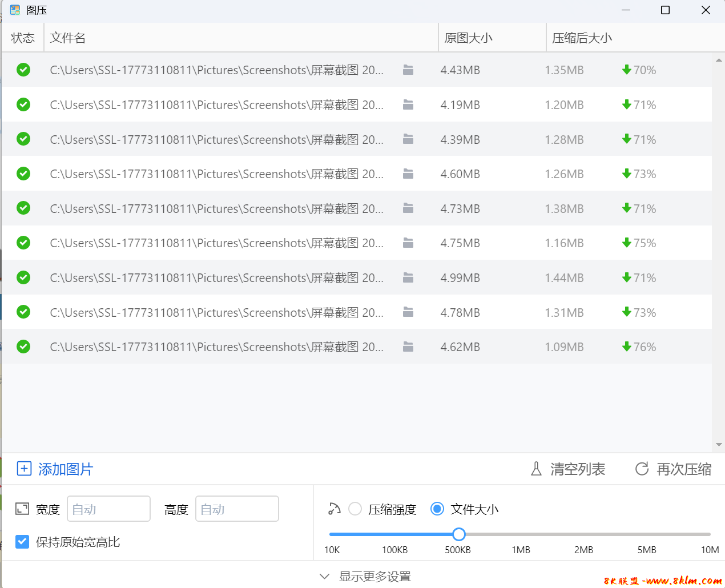Sort by 压缩后大小 column header

point(582,38)
